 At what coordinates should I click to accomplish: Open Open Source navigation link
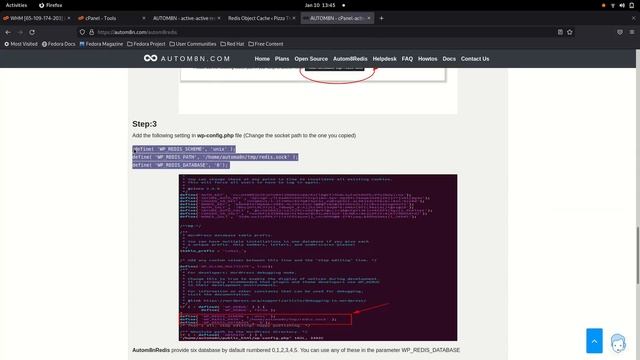point(311,59)
